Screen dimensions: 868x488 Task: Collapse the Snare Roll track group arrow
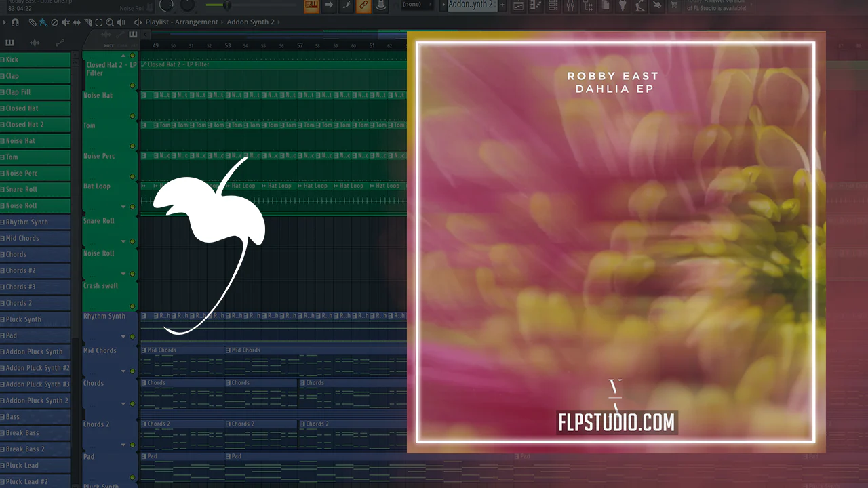click(123, 241)
